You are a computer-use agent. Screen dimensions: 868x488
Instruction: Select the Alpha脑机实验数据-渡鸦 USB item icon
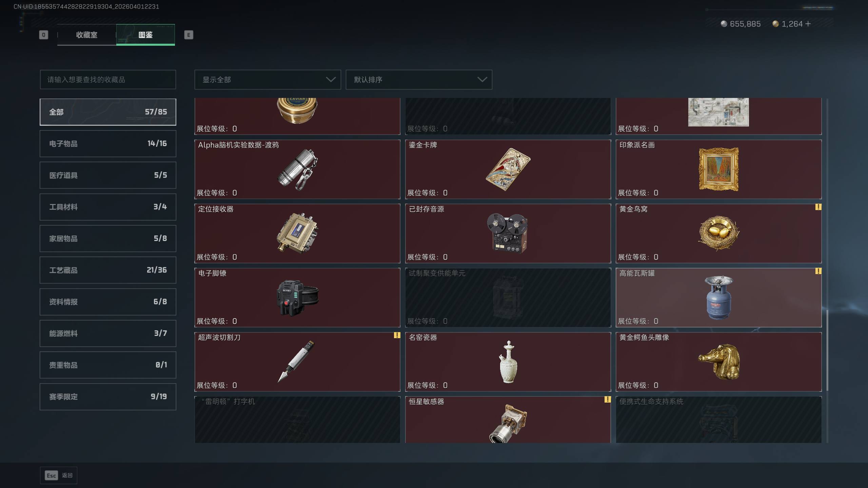[297, 169]
